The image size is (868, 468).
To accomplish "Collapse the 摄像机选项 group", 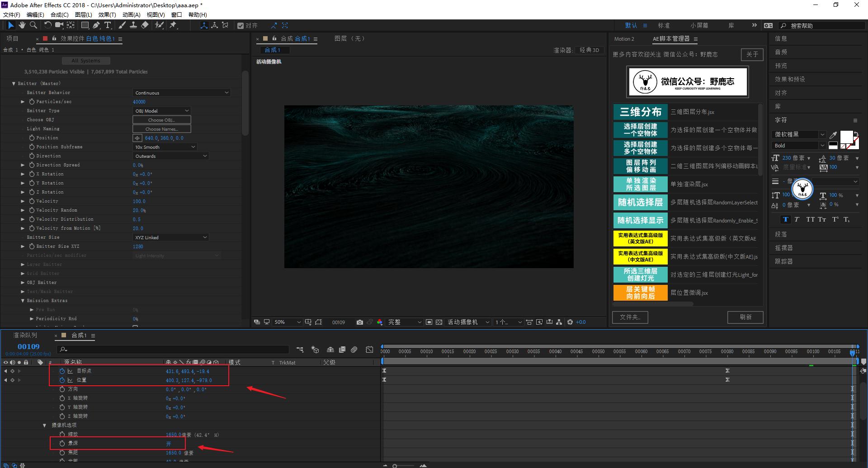I will click(x=44, y=425).
